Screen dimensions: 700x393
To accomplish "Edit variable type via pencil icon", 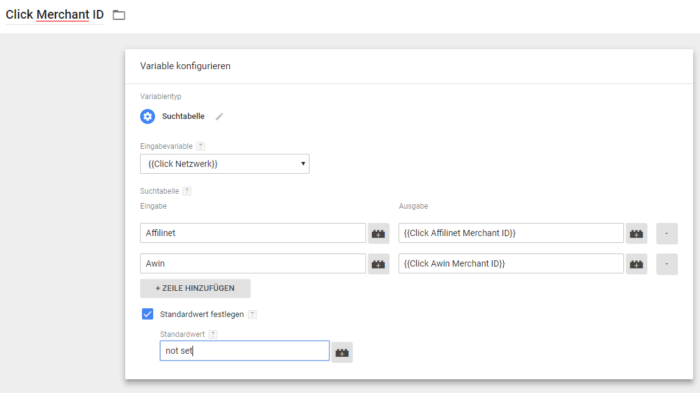I will [219, 117].
